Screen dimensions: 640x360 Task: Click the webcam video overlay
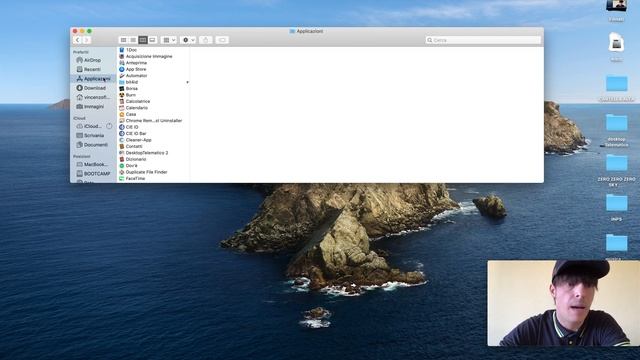point(564,303)
